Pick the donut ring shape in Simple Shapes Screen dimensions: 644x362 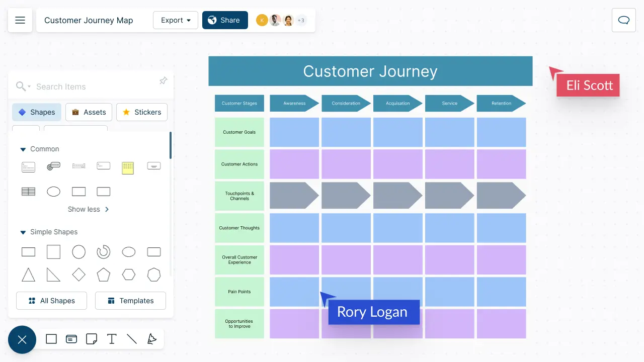[x=104, y=252]
